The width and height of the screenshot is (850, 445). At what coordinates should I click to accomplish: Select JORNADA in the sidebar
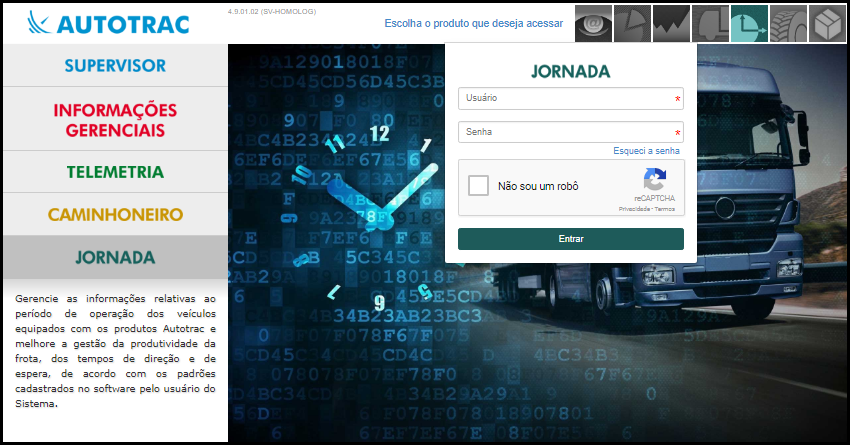(x=115, y=257)
